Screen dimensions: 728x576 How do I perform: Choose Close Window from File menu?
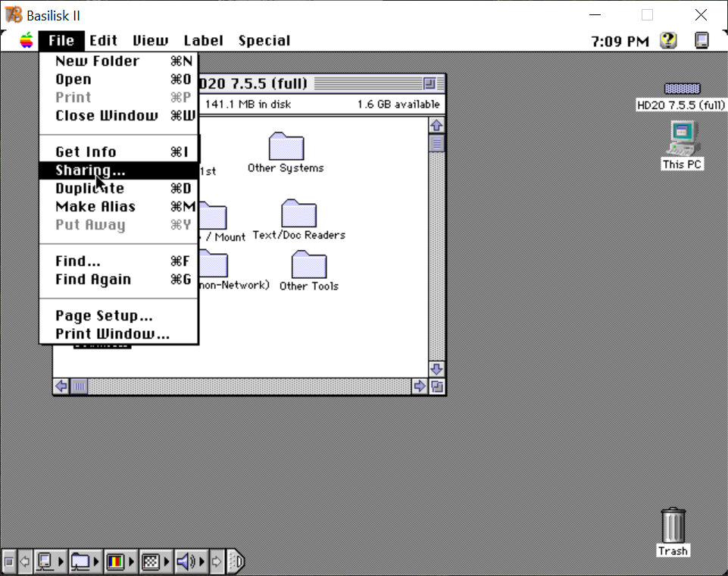[119, 115]
